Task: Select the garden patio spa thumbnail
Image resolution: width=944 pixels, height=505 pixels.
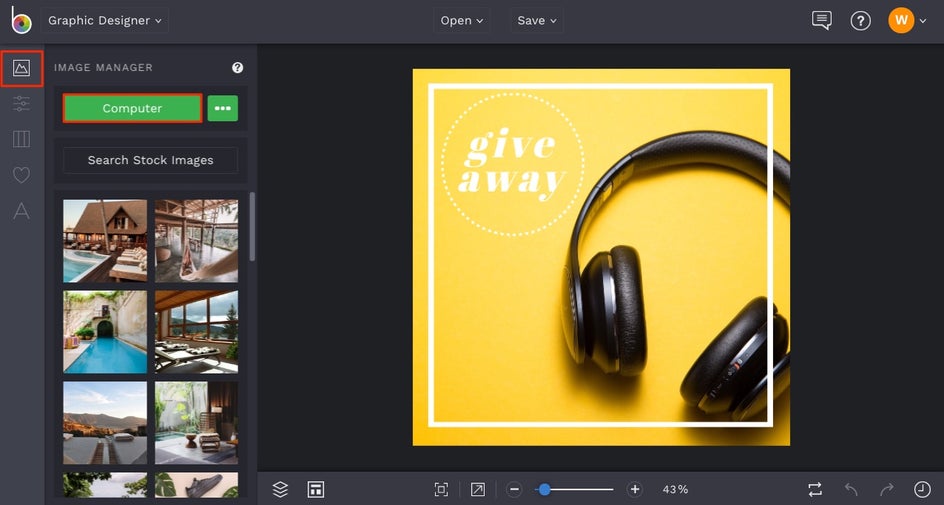Action: pyautogui.click(x=196, y=423)
